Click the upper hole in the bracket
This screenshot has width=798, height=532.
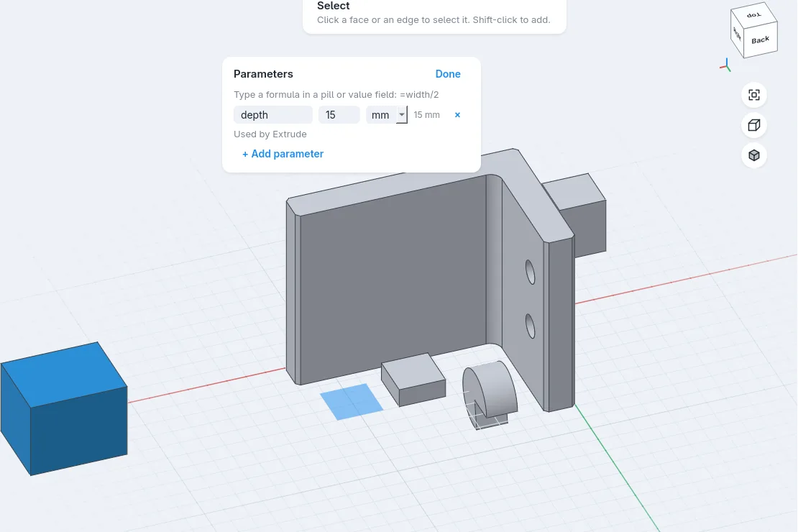(531, 272)
